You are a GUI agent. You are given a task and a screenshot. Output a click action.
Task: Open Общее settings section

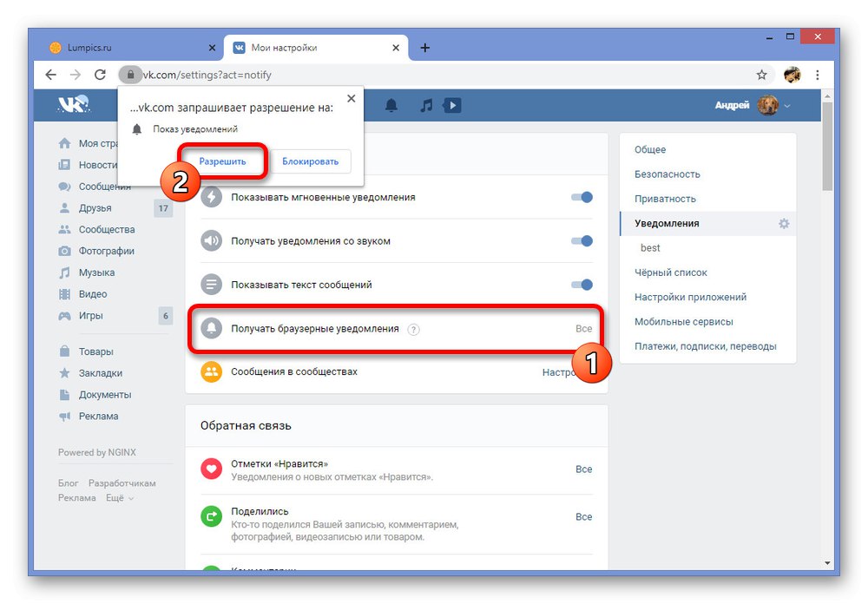(x=650, y=149)
